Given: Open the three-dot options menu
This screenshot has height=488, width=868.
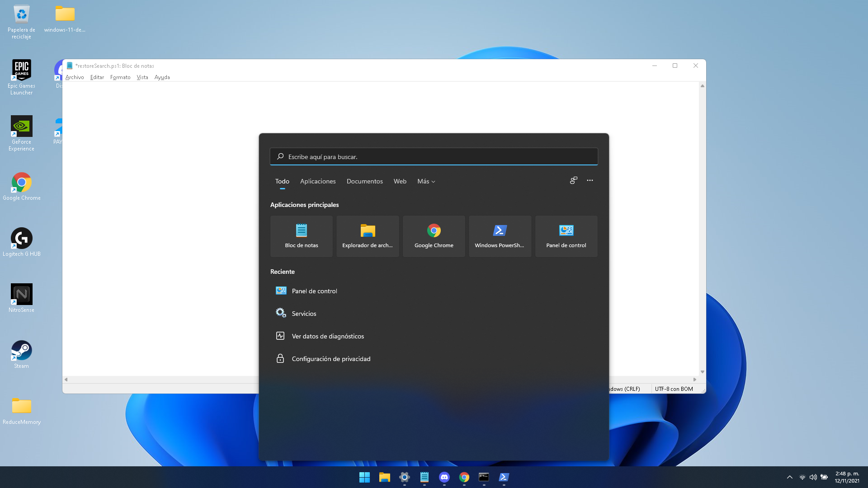Looking at the screenshot, I should tap(590, 180).
